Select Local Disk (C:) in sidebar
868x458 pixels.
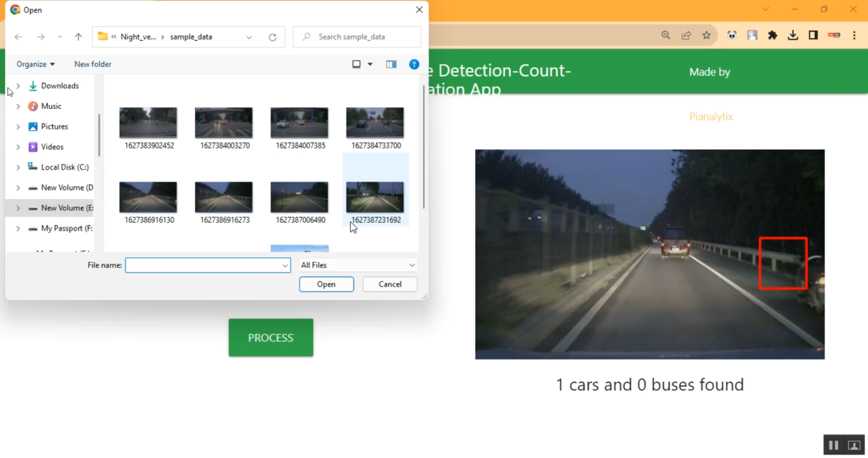point(64,167)
